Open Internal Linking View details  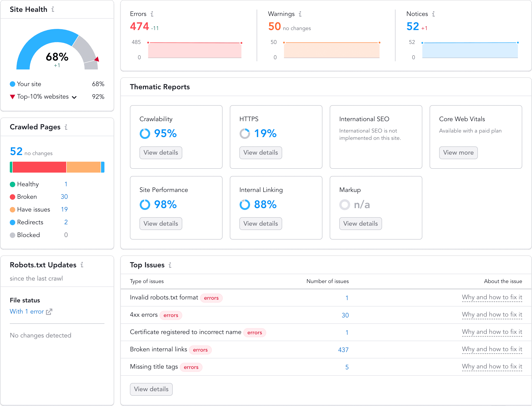coord(261,224)
